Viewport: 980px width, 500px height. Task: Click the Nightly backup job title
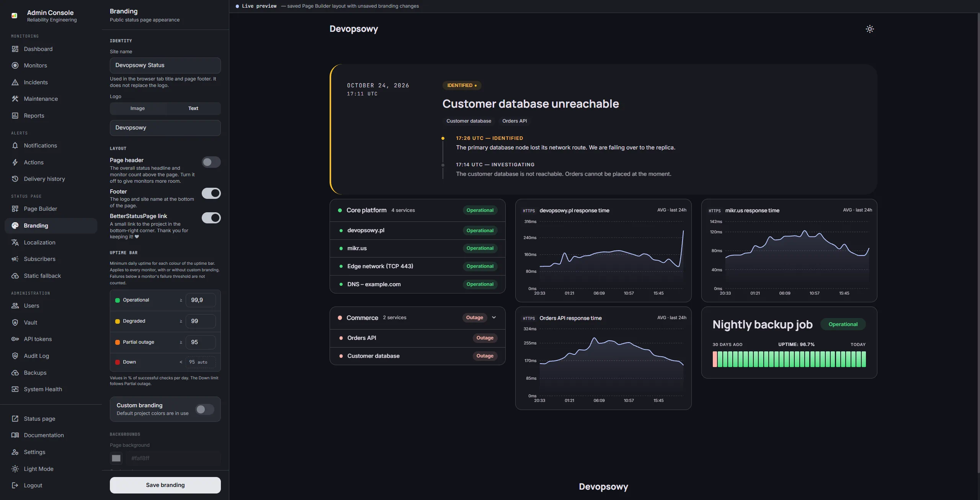pos(762,325)
